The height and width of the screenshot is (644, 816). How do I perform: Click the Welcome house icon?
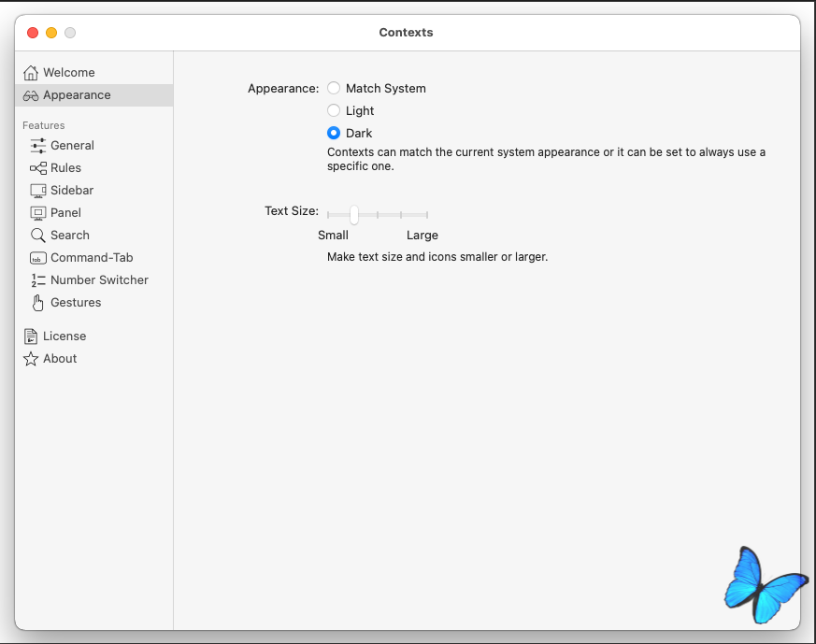(x=31, y=73)
